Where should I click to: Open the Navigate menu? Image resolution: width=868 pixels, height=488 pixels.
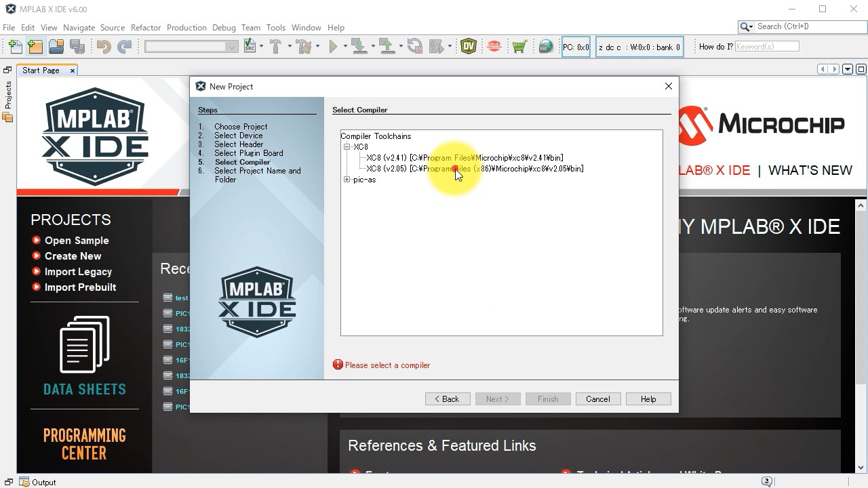(79, 28)
